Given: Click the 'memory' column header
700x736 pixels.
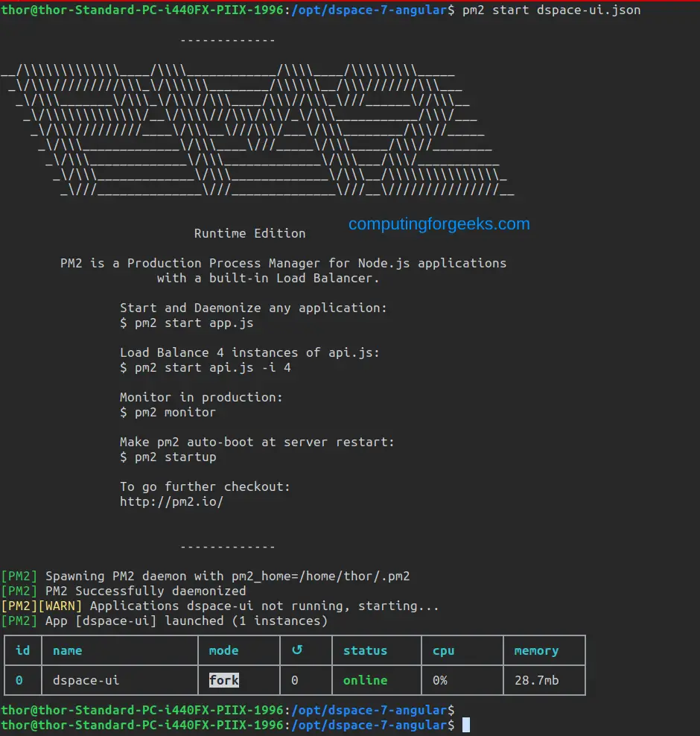Looking at the screenshot, I should 536,651.
